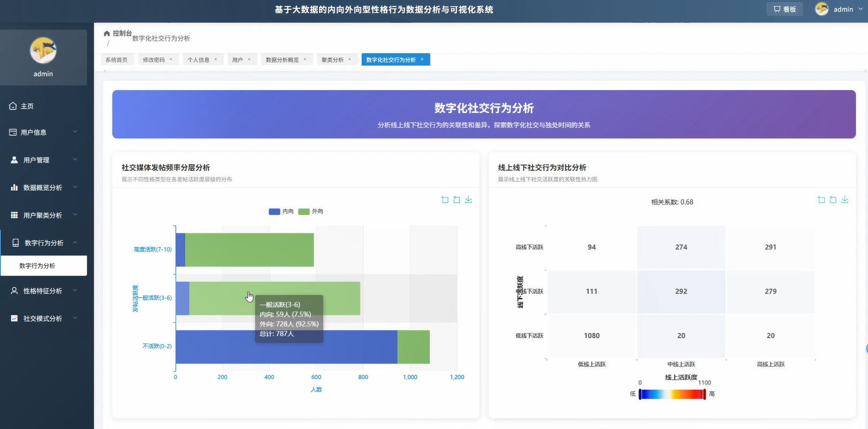Expand the 社交模式分析 menu chevron
868x429 pixels.
[x=75, y=318]
